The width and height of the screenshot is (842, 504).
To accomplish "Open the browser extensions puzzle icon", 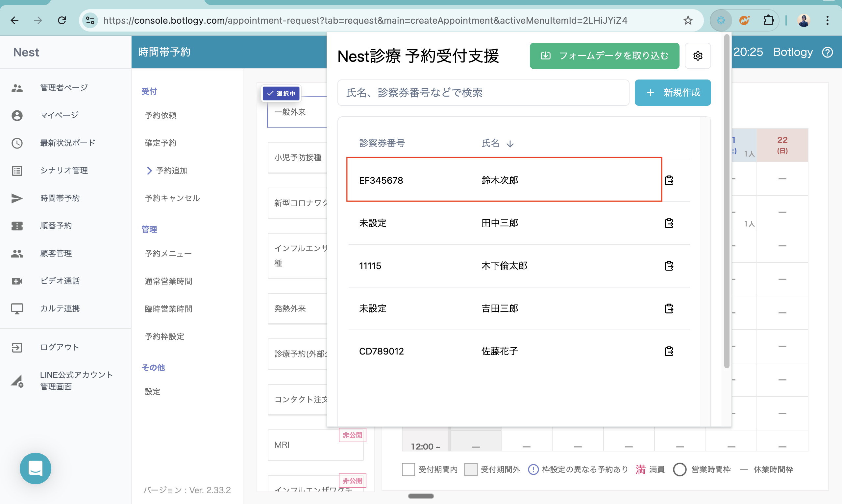I will [768, 20].
